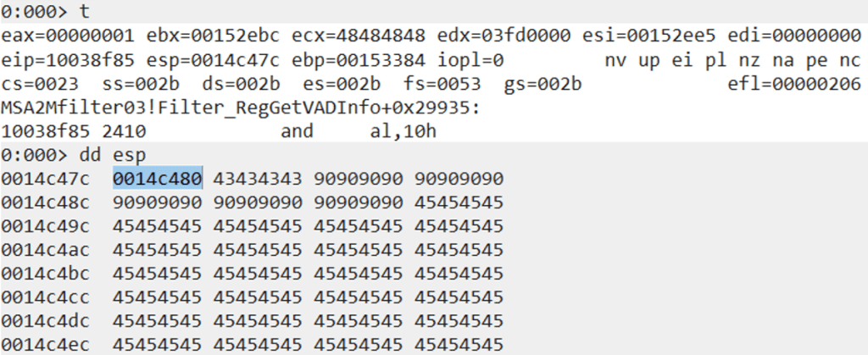The image size is (868, 355).
Task: Click the 'and' instruction mnemonic
Action: (x=298, y=132)
